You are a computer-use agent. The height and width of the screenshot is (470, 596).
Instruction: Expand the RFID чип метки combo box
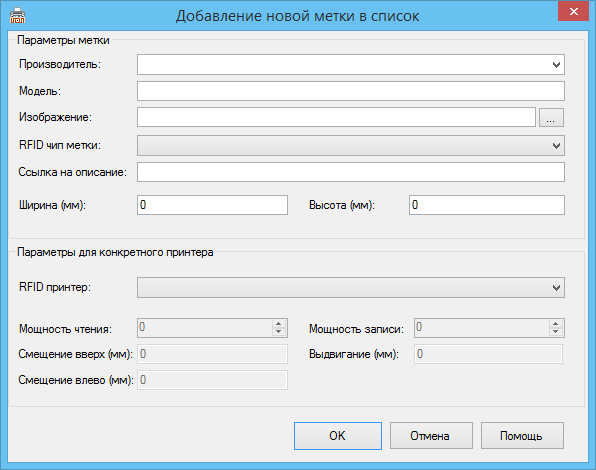coord(351,146)
